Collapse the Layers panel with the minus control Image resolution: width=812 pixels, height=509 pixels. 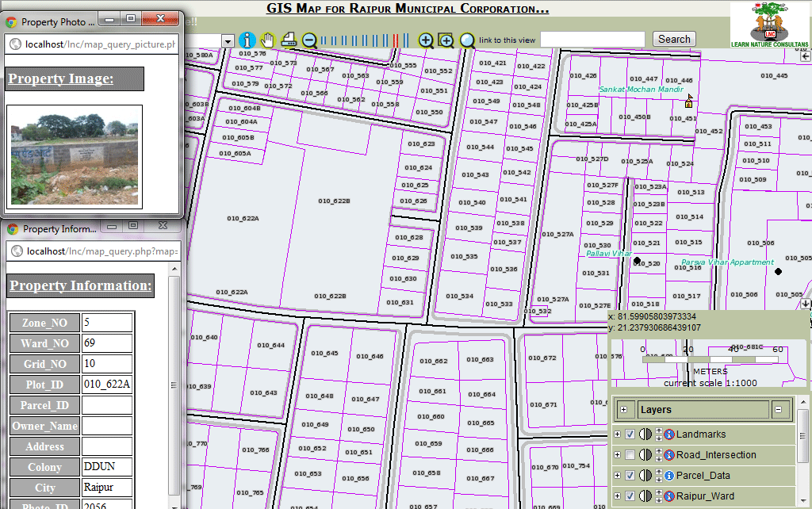click(779, 409)
